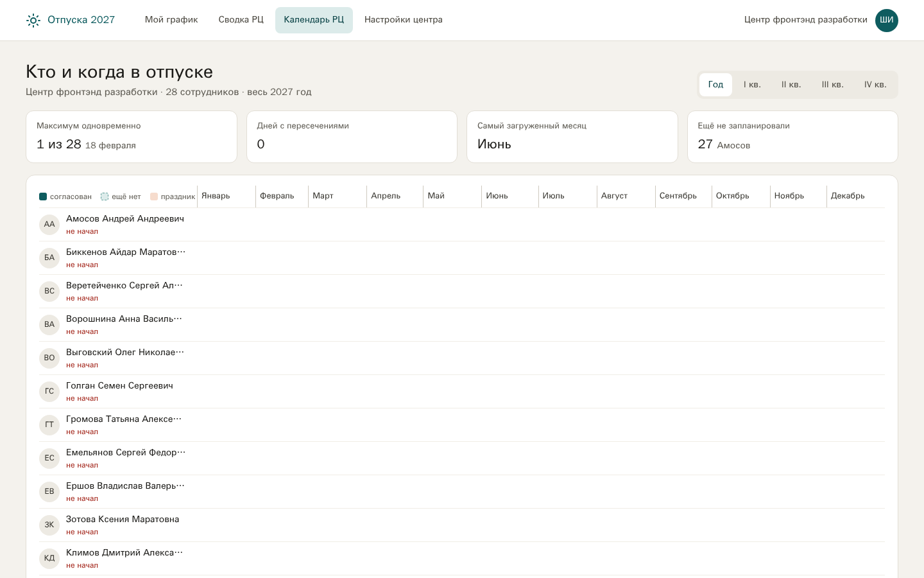Click the Самый загруженный месяц card

572,137
